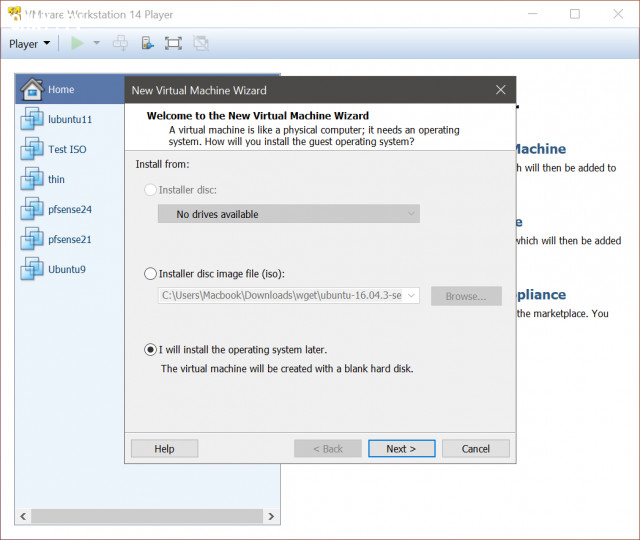Click the library horizontal scrollbar track

tap(147, 516)
